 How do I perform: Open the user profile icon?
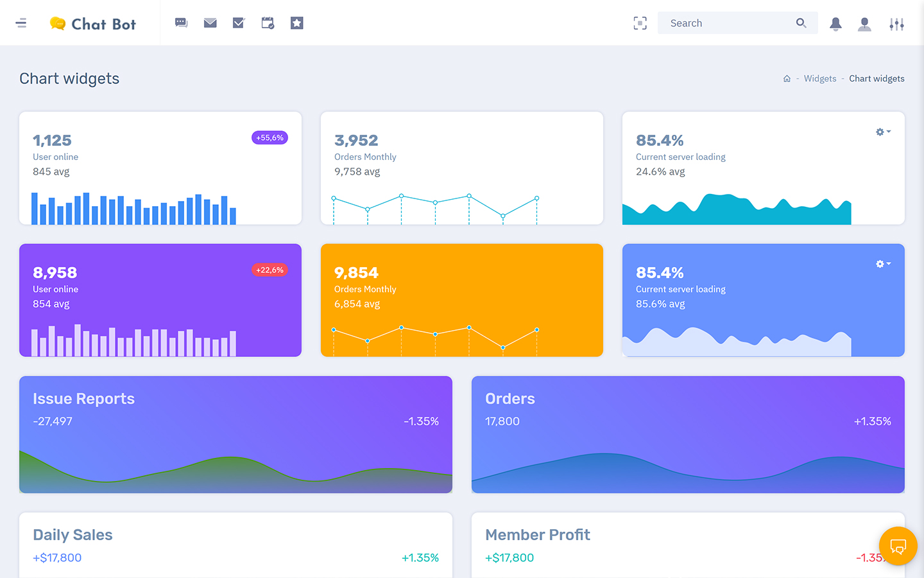[x=864, y=24]
